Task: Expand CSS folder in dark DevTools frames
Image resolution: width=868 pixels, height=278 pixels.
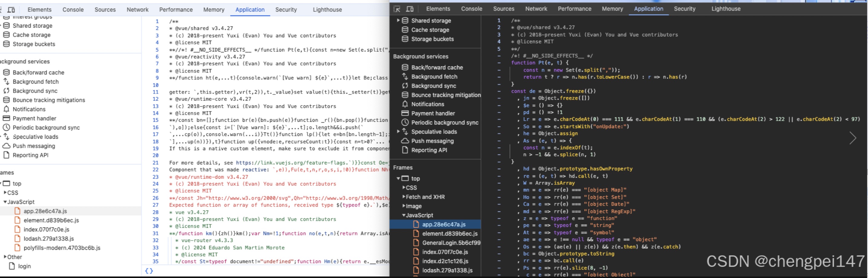Action: pyautogui.click(x=404, y=187)
